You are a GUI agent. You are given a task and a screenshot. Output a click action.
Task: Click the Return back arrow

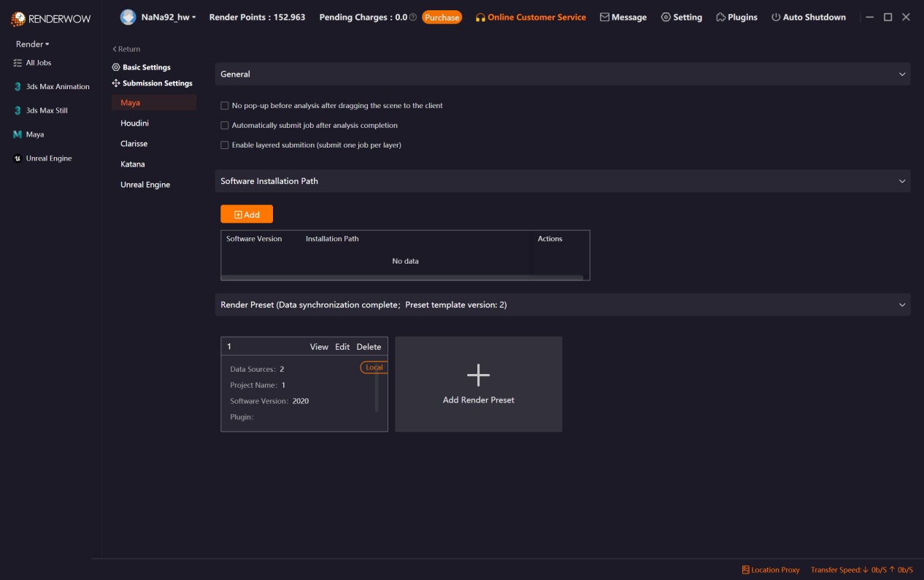(115, 49)
